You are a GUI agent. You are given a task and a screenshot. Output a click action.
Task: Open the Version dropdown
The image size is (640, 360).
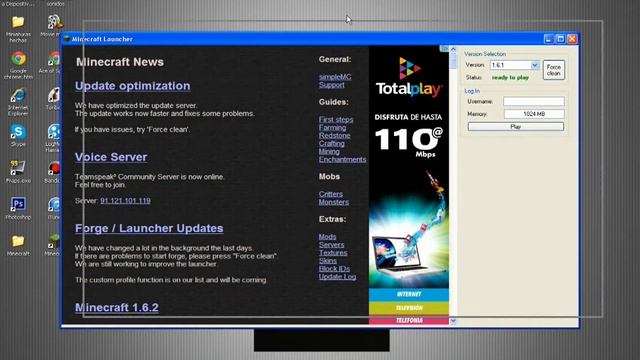(x=534, y=65)
